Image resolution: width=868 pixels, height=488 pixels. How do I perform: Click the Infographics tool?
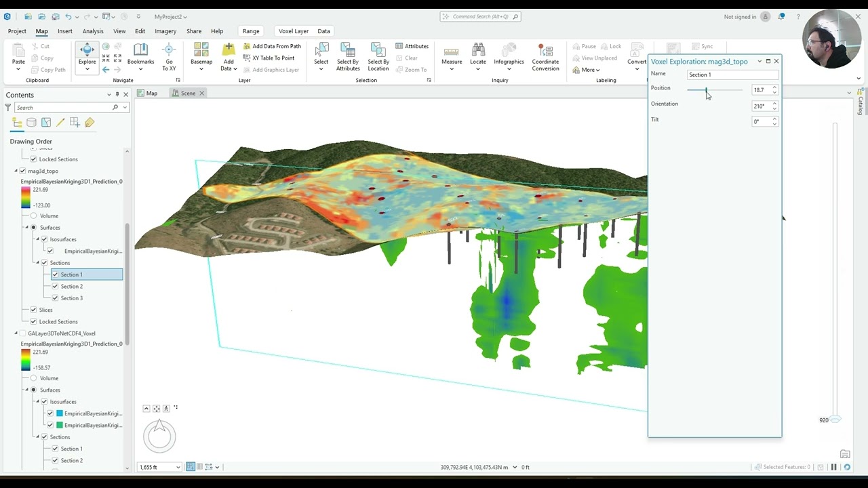coord(509,56)
